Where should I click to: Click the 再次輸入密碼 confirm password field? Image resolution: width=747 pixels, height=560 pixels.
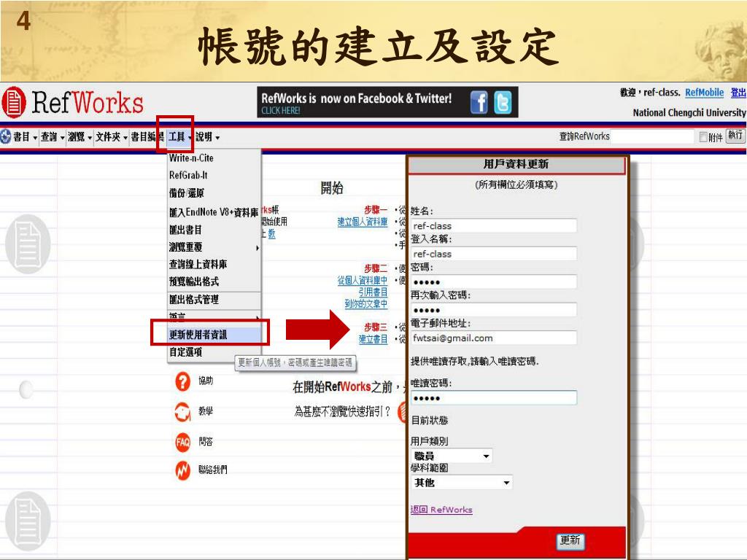pyautogui.click(x=494, y=310)
